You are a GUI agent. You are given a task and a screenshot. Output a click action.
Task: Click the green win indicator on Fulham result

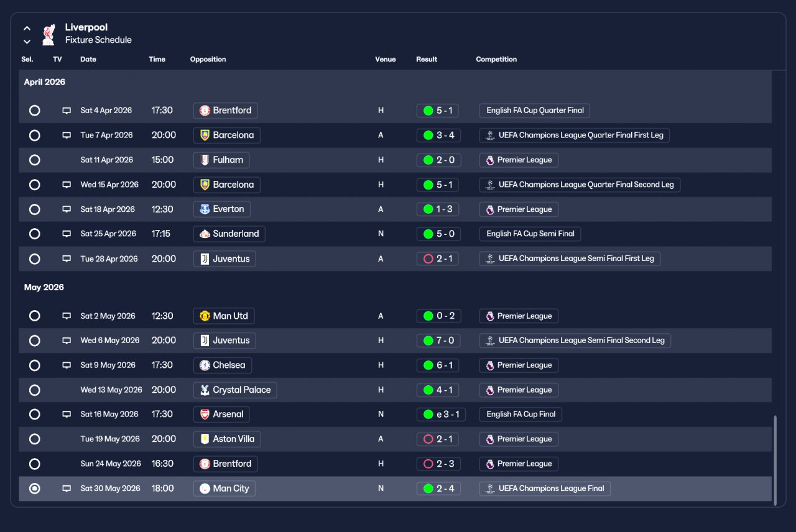point(428,160)
